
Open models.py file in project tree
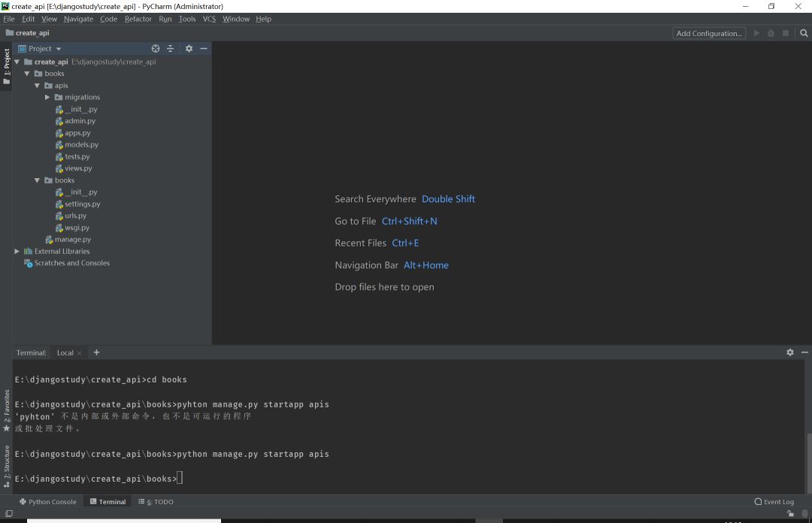[x=81, y=144]
